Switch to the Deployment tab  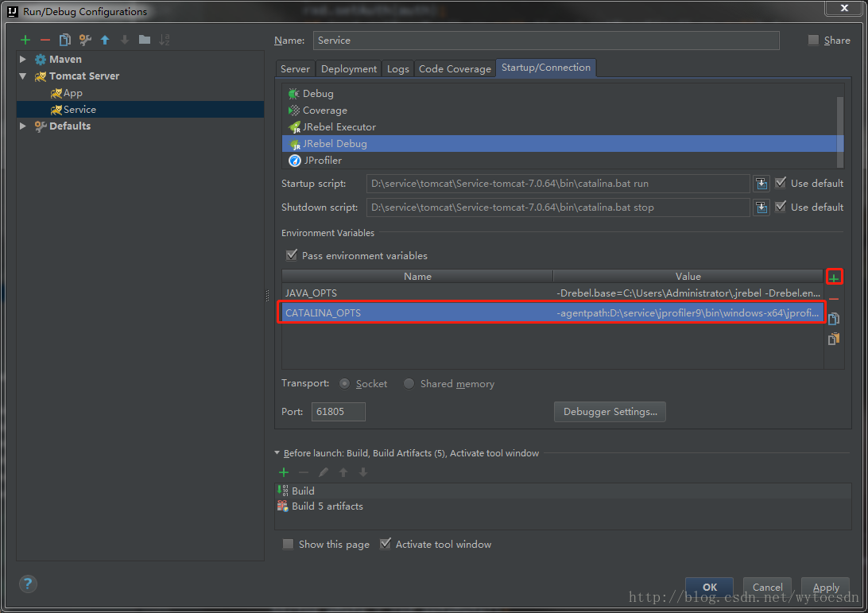[349, 68]
